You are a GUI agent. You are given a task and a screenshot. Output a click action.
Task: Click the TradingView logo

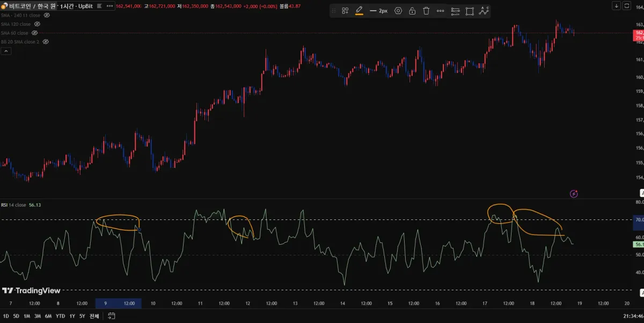tap(31, 291)
